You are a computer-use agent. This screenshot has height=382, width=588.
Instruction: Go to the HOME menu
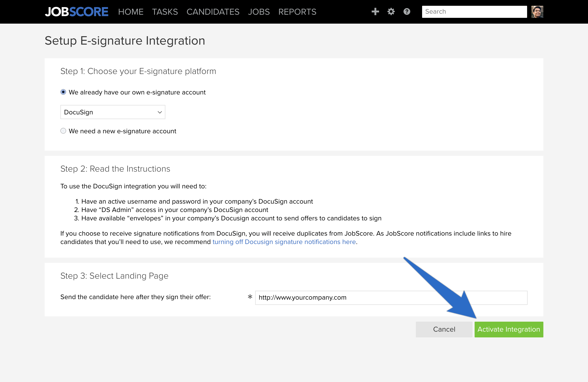click(x=131, y=12)
